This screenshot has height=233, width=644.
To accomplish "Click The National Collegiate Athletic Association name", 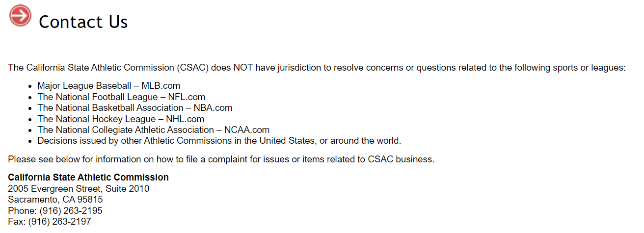I will (126, 130).
